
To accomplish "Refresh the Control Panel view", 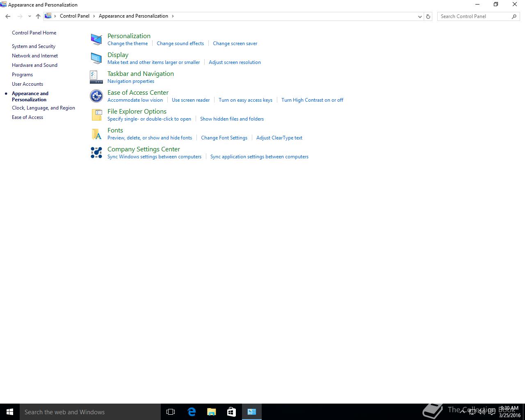I will [x=428, y=16].
